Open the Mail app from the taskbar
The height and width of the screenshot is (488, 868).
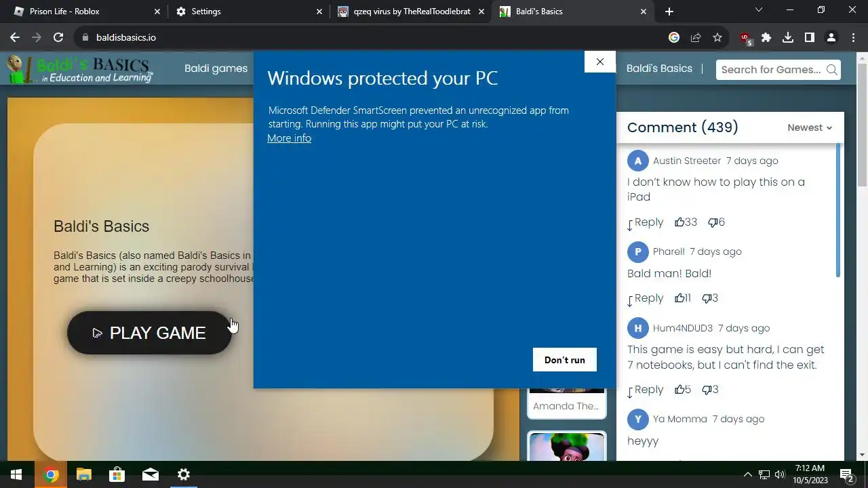(150, 474)
